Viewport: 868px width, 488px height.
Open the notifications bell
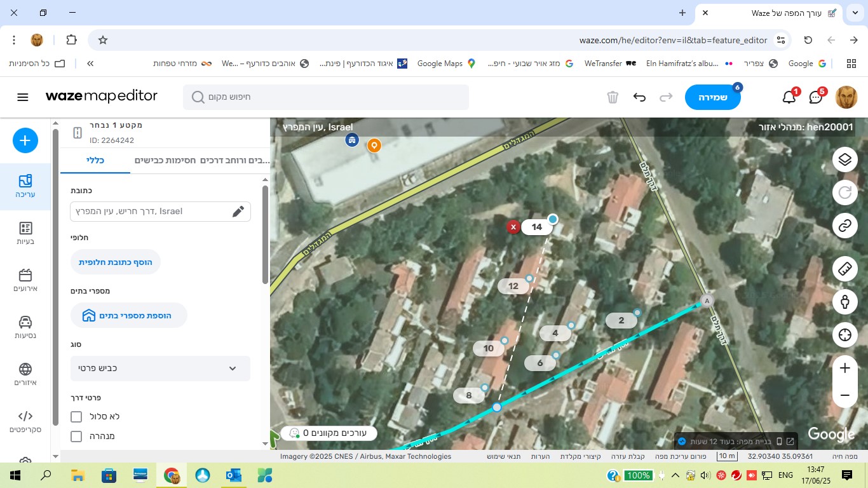(789, 97)
